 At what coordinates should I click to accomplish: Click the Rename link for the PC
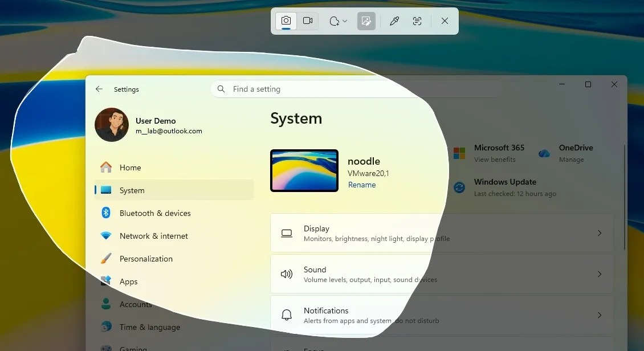[362, 185]
